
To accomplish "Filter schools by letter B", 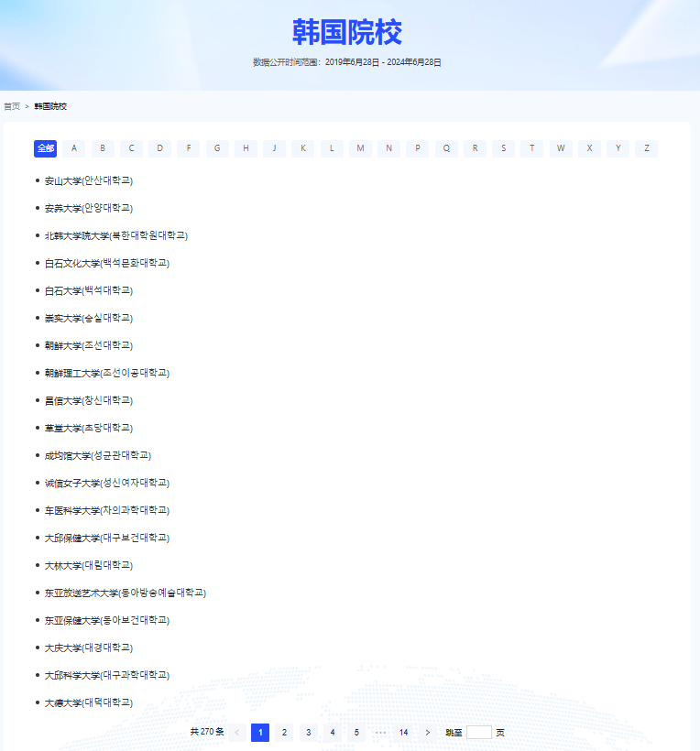I will [x=103, y=148].
